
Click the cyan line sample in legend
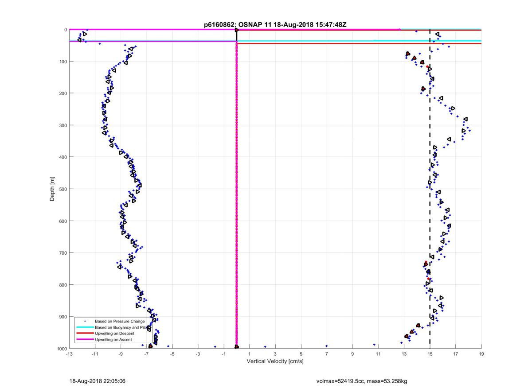[x=85, y=327]
